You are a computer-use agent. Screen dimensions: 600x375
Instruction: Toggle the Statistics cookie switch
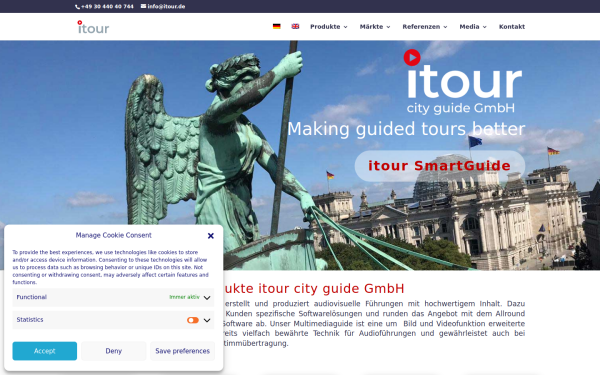point(193,320)
